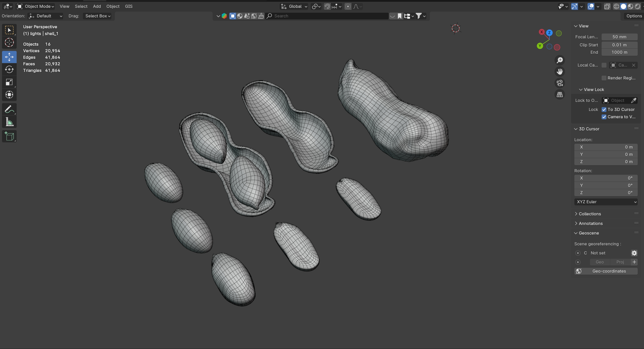The image size is (644, 349).
Task: Activate the 3D Cursor tool
Action: tap(9, 42)
